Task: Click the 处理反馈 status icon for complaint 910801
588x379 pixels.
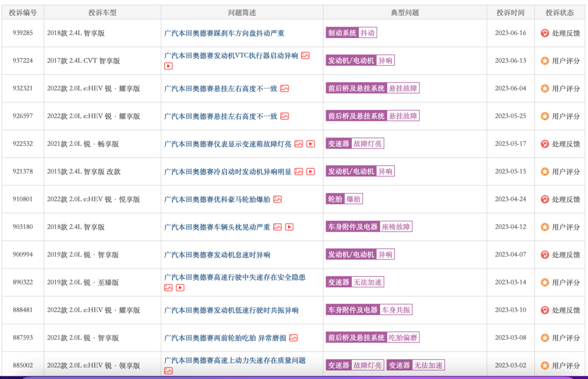Action: coord(544,199)
